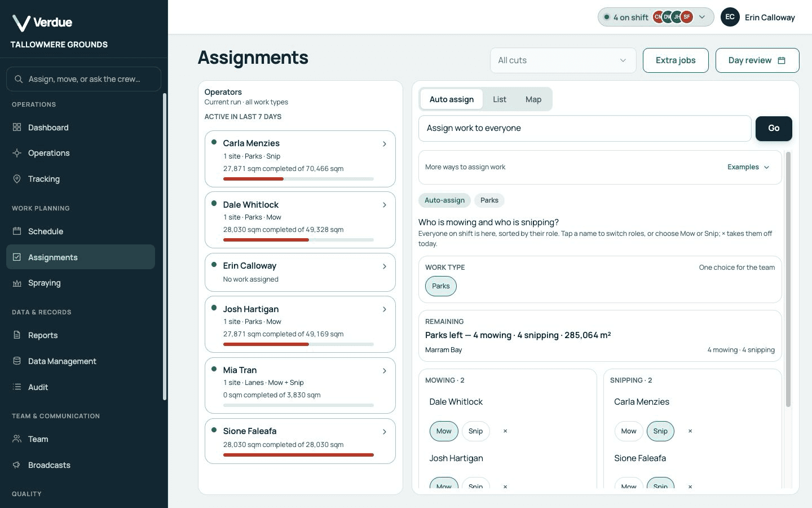Click the EC user avatar
Image resolution: width=812 pixels, height=508 pixels.
(730, 17)
